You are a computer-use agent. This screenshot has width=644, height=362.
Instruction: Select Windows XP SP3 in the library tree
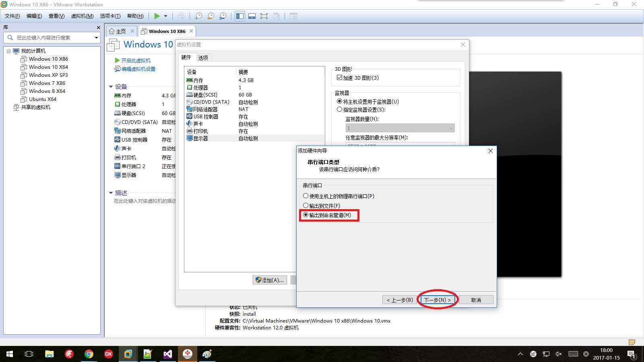click(x=48, y=75)
